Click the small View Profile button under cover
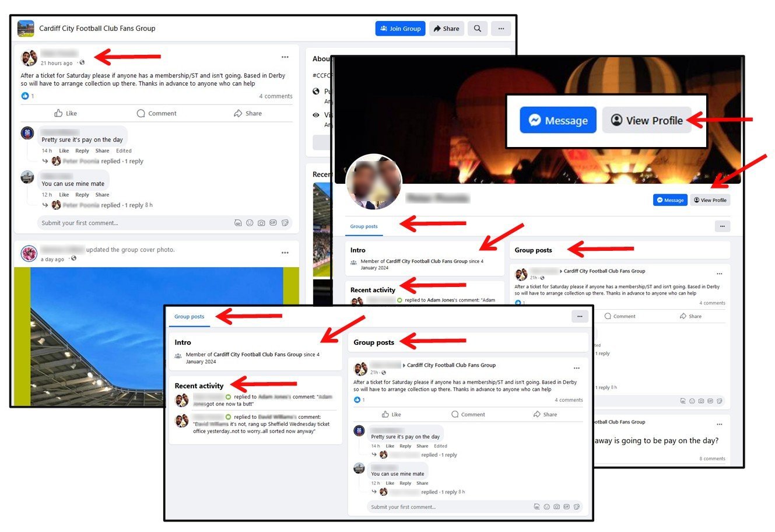Screen dimensions: 775x532 click(x=710, y=200)
